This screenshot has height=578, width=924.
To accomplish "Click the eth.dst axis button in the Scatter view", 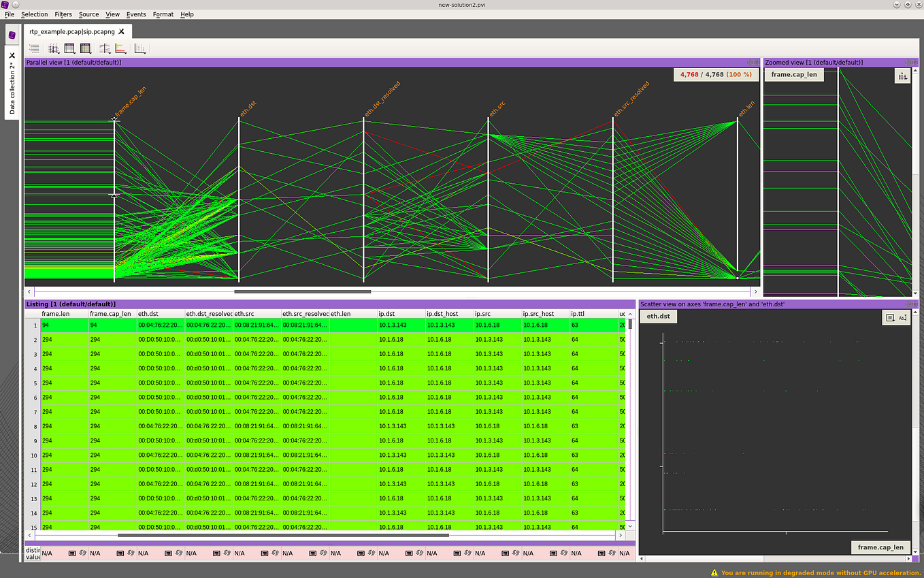I will click(x=658, y=316).
